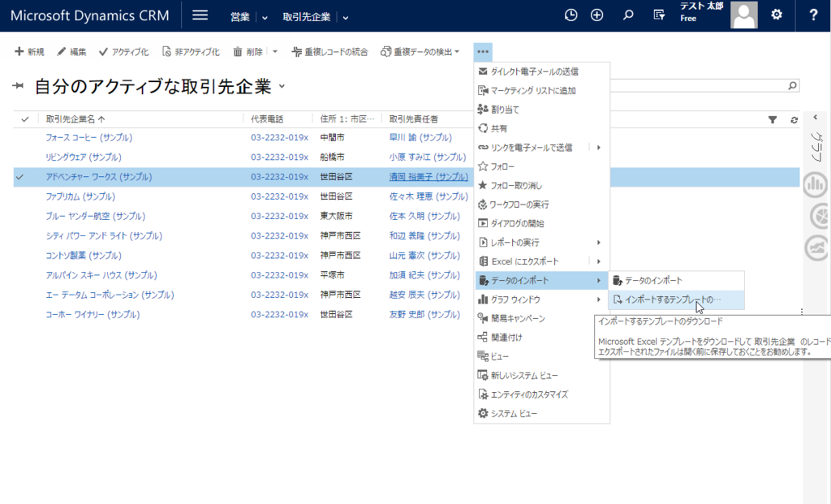Choose インポートするテンプレートの… submenu entry
Screen dimensions: 831x504
[676, 299]
